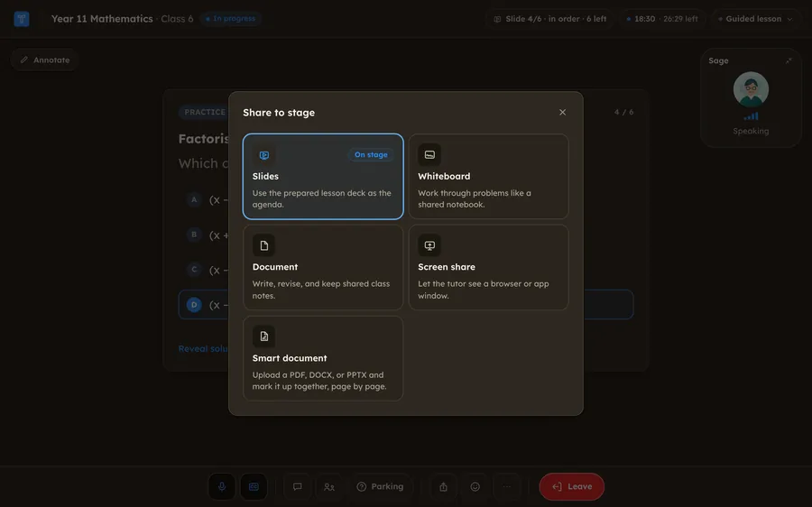The height and width of the screenshot is (507, 812).
Task: Click the PRACTICE tag on the slide
Action: click(205, 113)
